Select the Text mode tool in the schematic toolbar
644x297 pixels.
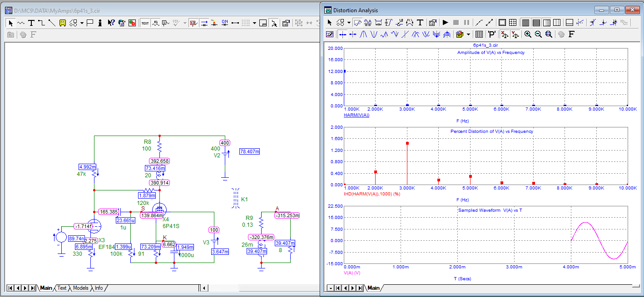coord(31,23)
